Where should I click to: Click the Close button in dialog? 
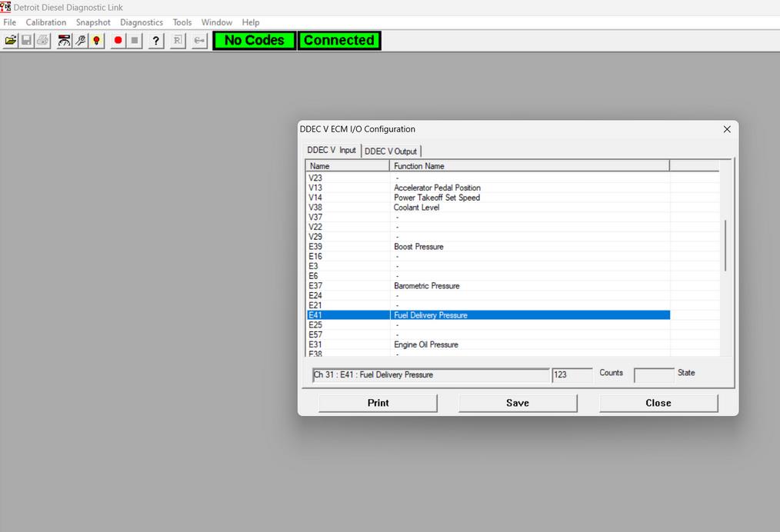click(x=658, y=403)
